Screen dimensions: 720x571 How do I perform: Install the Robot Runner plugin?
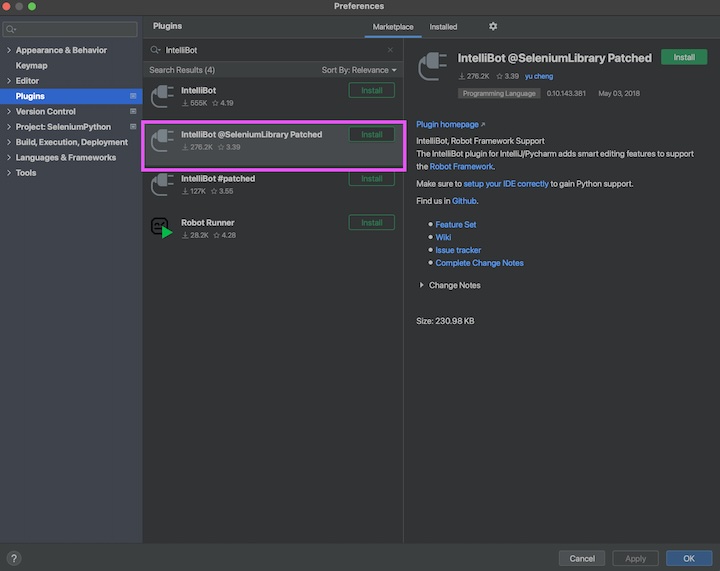[371, 223]
